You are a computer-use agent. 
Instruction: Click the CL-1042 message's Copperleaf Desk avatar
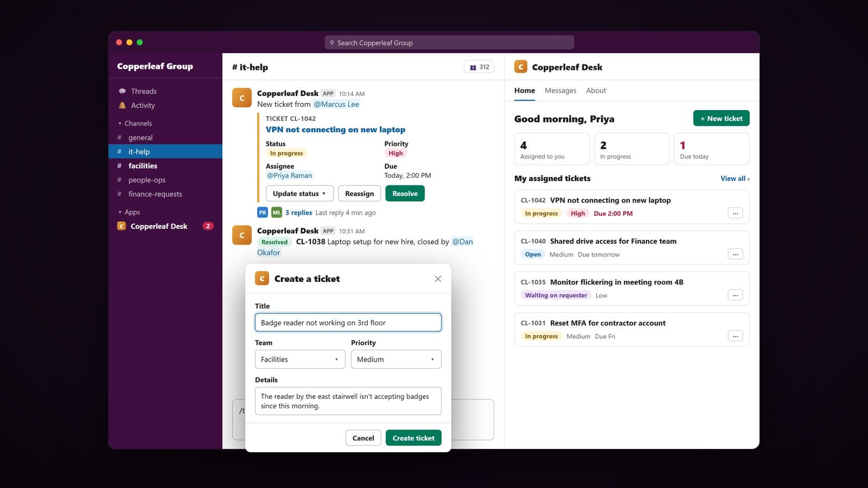tap(242, 98)
